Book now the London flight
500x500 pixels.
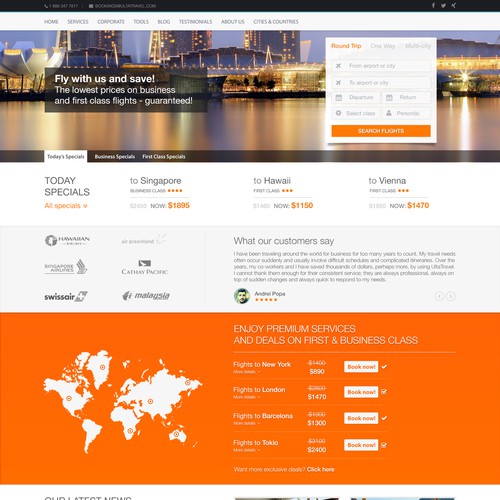coord(361,392)
